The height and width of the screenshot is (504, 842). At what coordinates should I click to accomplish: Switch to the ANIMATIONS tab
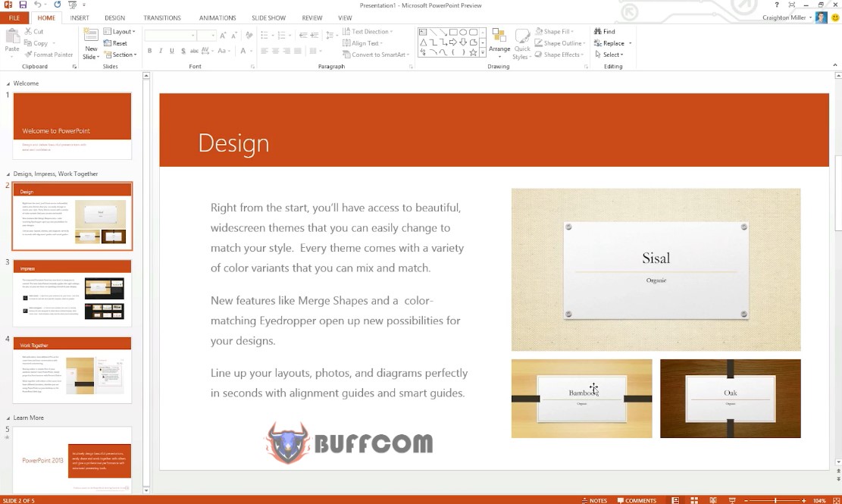(218, 17)
